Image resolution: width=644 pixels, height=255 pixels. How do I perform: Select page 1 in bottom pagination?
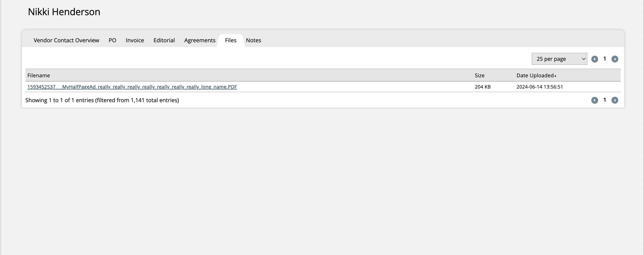pos(604,100)
